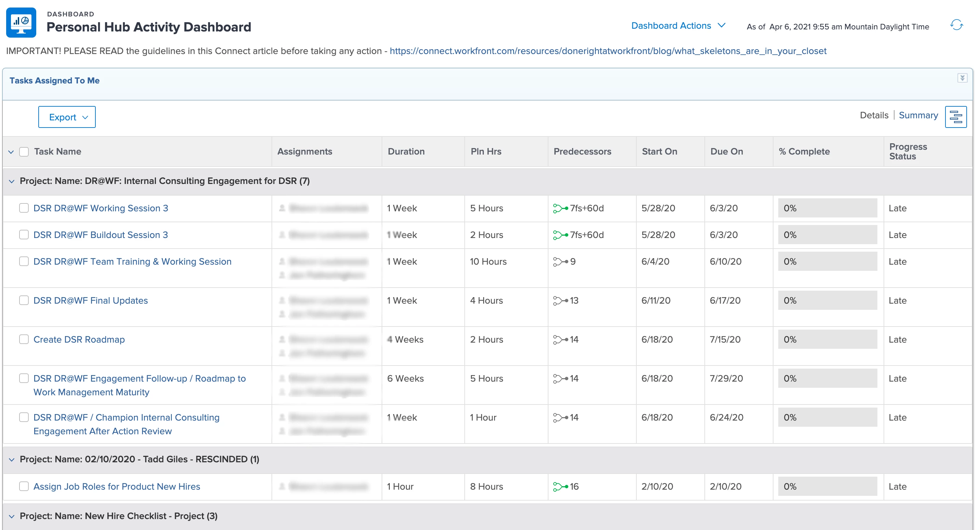
Task: Click predecessor icon for Final Updates row
Action: (560, 301)
